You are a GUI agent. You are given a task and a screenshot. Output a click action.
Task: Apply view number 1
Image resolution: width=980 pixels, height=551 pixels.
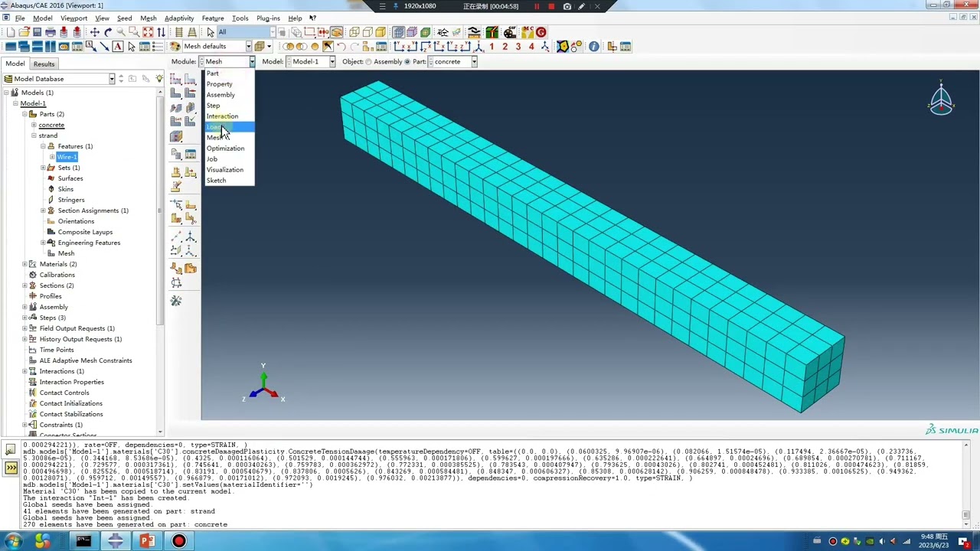pyautogui.click(x=492, y=47)
